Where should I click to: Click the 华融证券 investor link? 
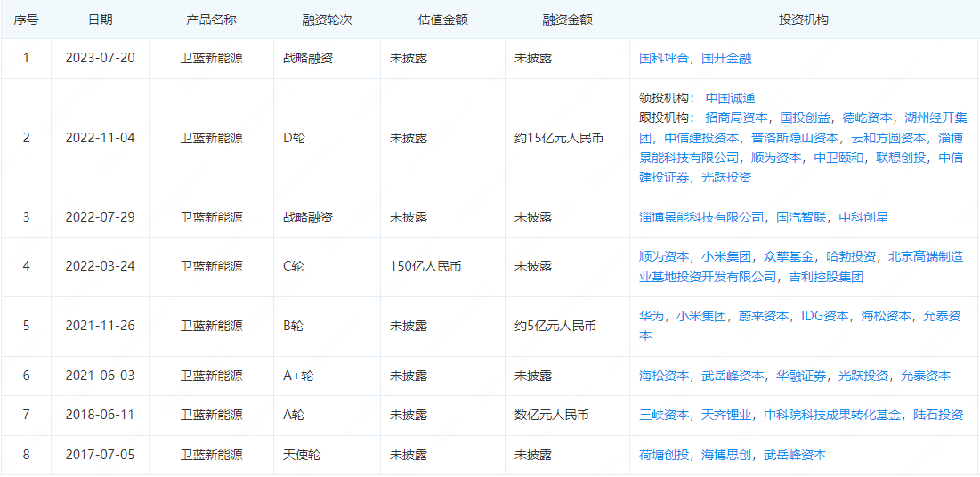[801, 376]
